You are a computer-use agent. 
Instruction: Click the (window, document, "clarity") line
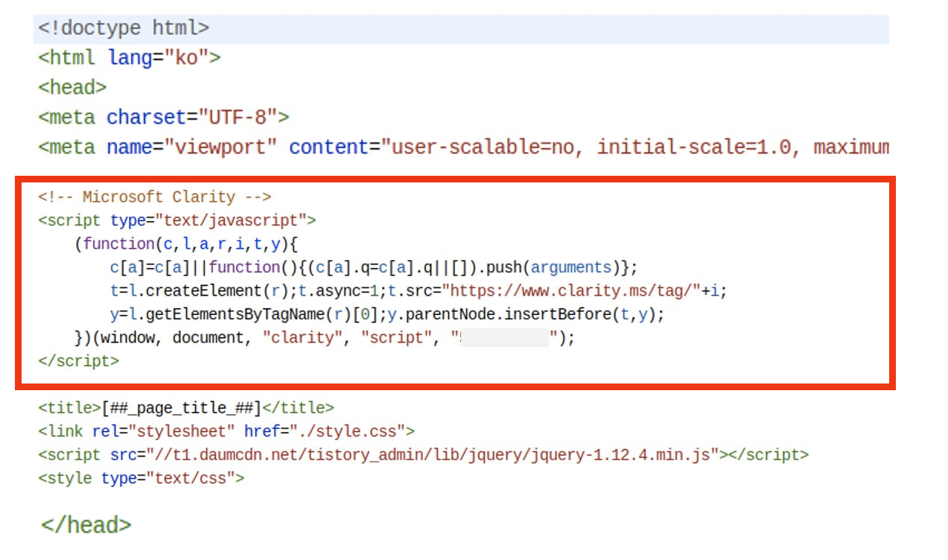(x=325, y=337)
